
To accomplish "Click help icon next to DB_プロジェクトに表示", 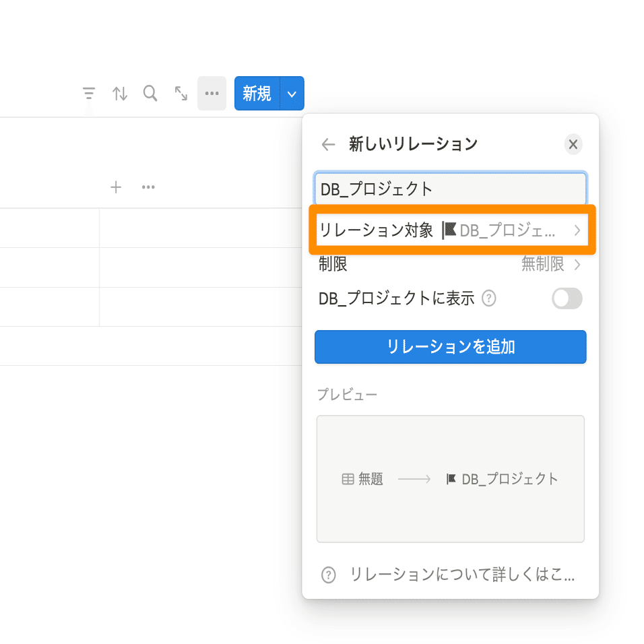I will (x=489, y=298).
